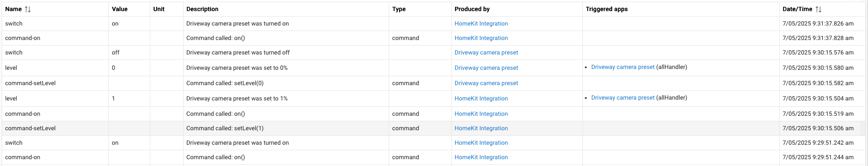Open Driveway camera preset producer for level 0 row
The image size is (868, 166).
(486, 68)
